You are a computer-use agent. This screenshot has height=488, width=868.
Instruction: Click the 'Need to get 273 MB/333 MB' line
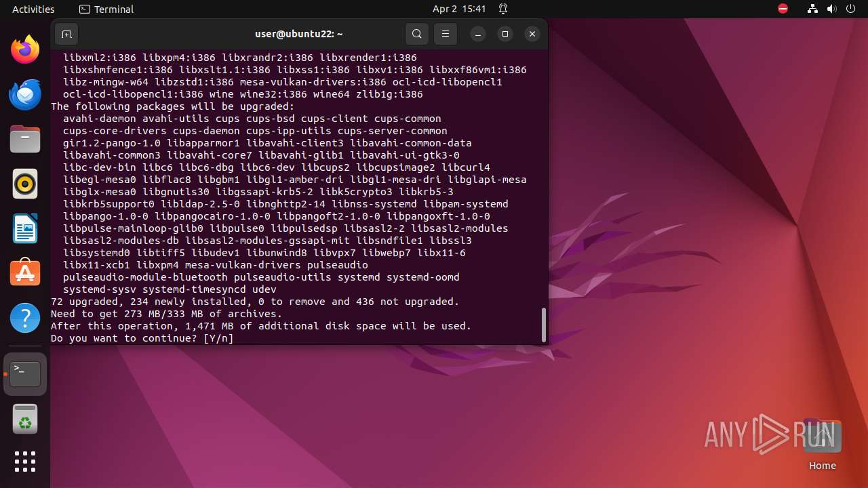(x=166, y=314)
